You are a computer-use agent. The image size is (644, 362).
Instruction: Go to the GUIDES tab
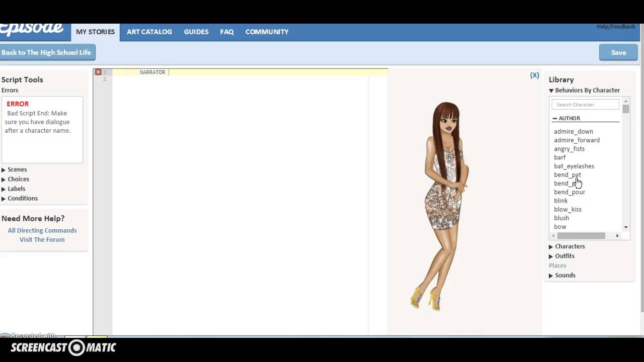coord(196,32)
